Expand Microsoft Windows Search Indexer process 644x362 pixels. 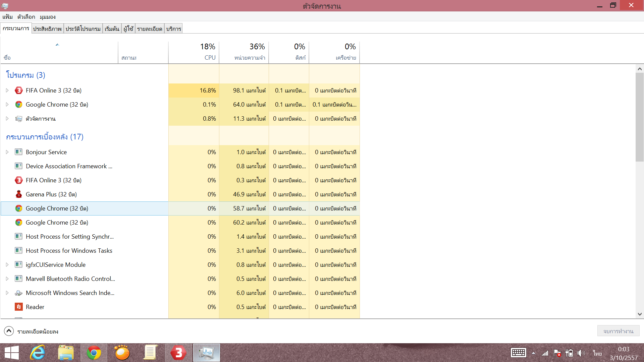point(7,293)
